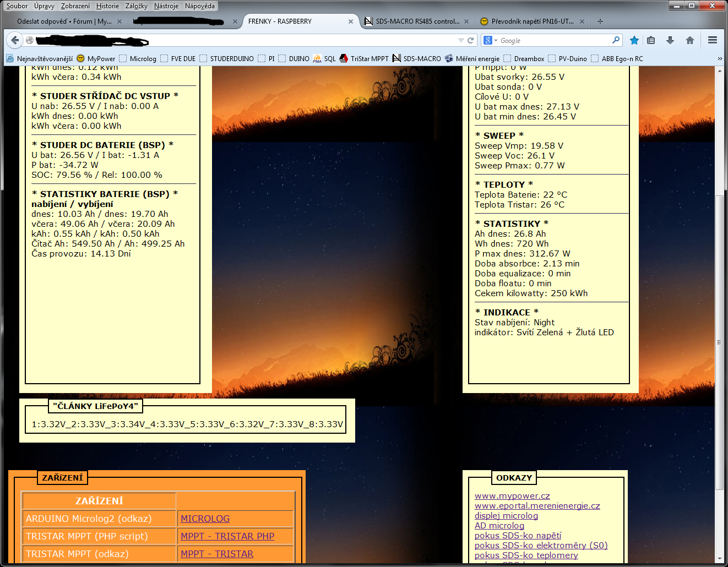Viewport: 728px width, 567px height.
Task: Click the 'Teplota Tristar: 26 °C' reading
Action: pos(519,205)
